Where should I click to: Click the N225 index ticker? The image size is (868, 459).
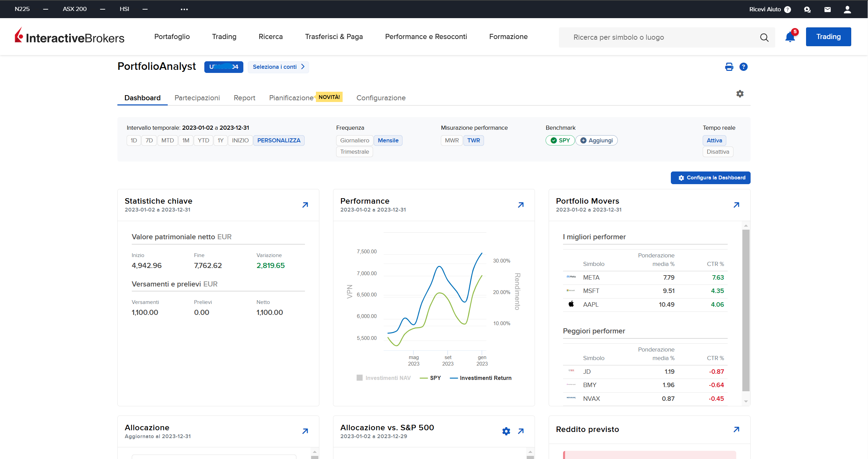tap(22, 9)
